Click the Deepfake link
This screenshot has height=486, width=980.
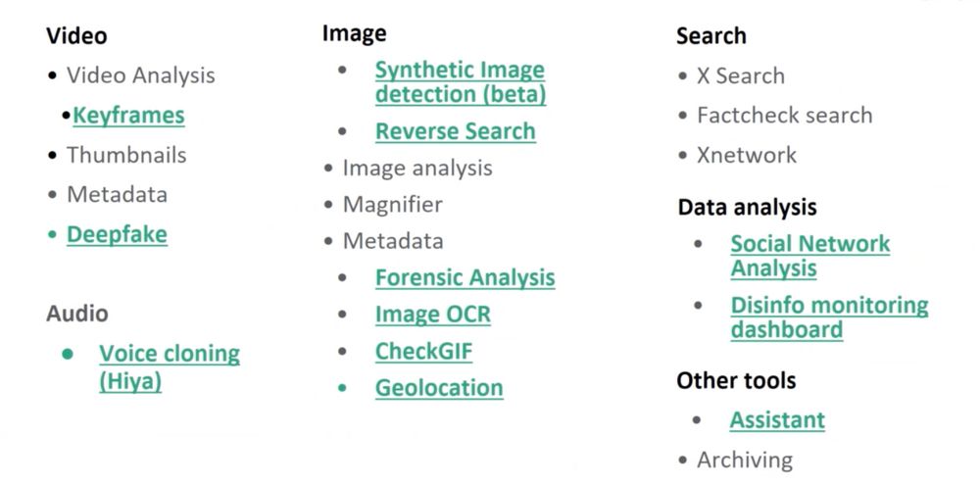(117, 234)
